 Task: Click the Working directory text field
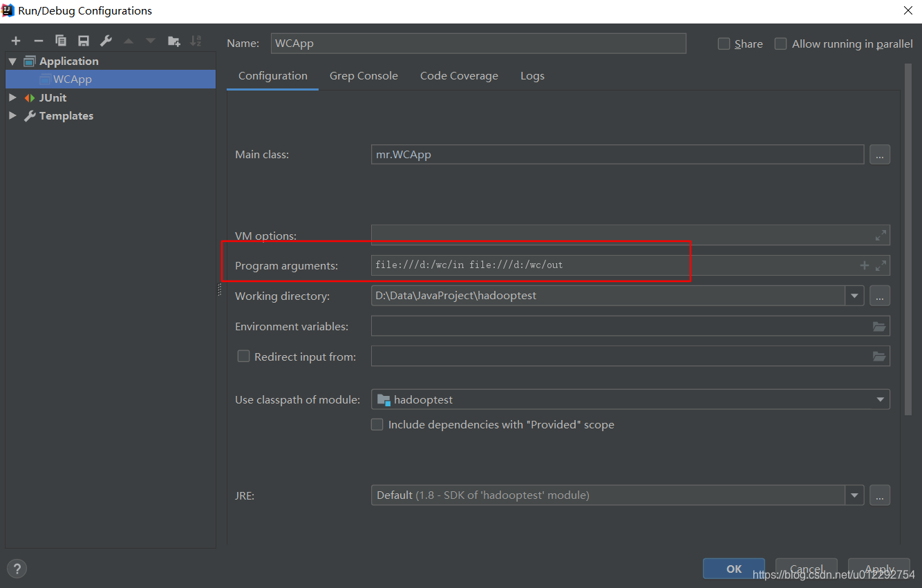click(x=608, y=296)
